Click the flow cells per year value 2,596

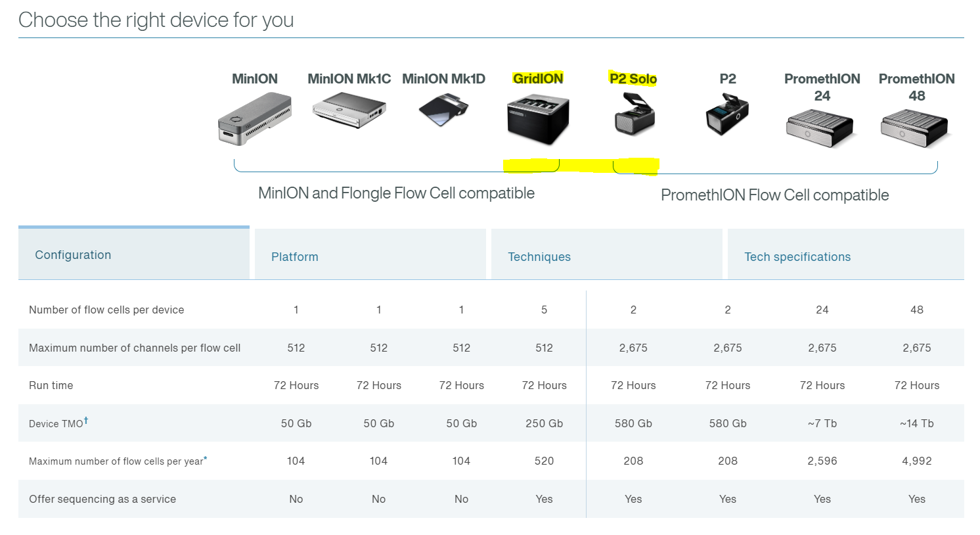tap(822, 461)
